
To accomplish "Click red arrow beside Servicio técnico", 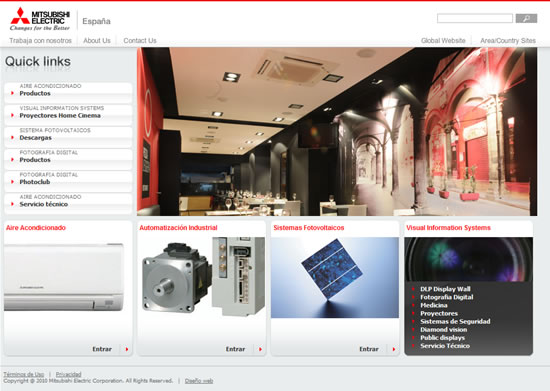I will pyautogui.click(x=13, y=204).
